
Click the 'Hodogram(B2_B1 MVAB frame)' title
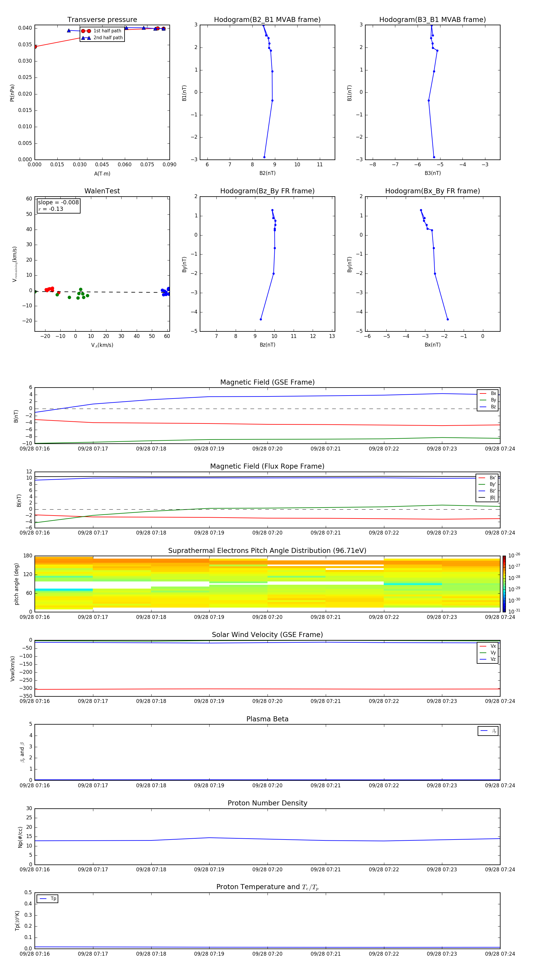[267, 20]
